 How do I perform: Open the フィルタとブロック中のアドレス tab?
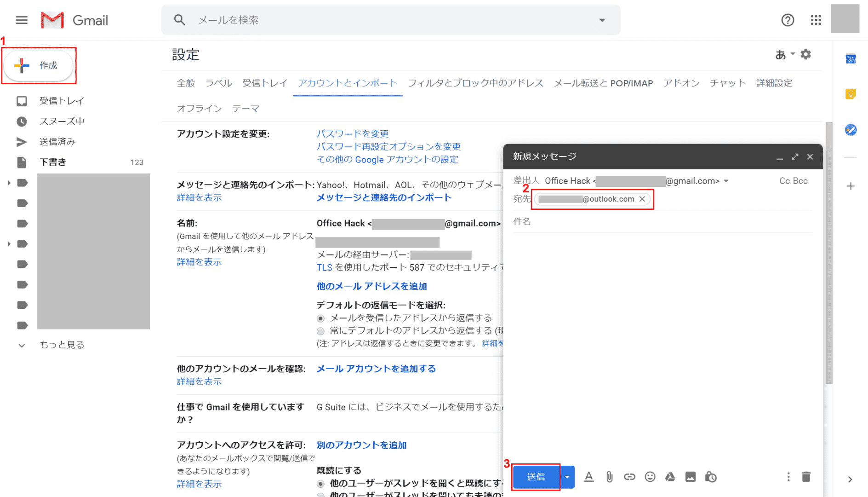tap(475, 83)
